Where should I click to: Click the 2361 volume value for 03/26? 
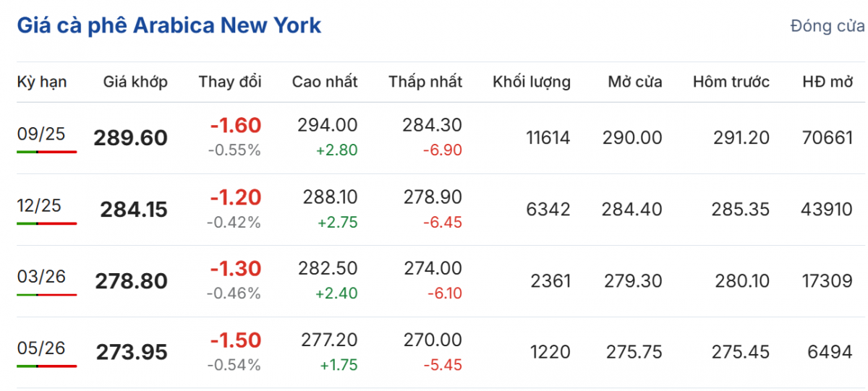550,281
